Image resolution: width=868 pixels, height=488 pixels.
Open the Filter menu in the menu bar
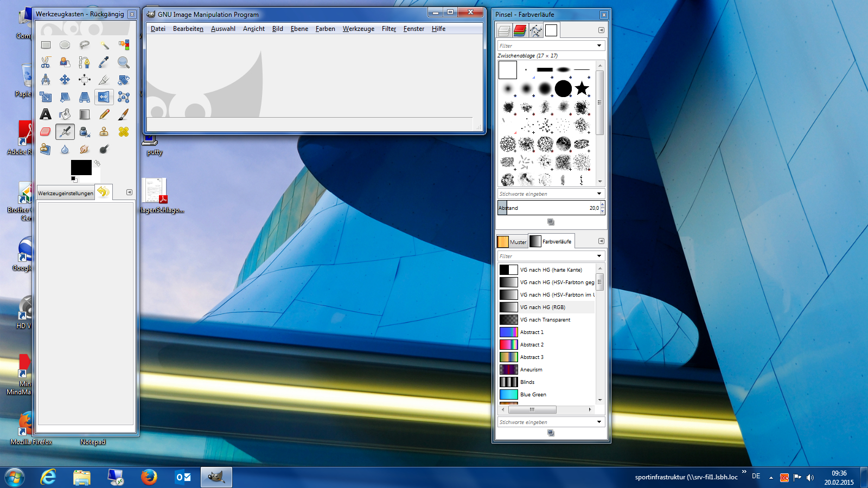pos(389,29)
